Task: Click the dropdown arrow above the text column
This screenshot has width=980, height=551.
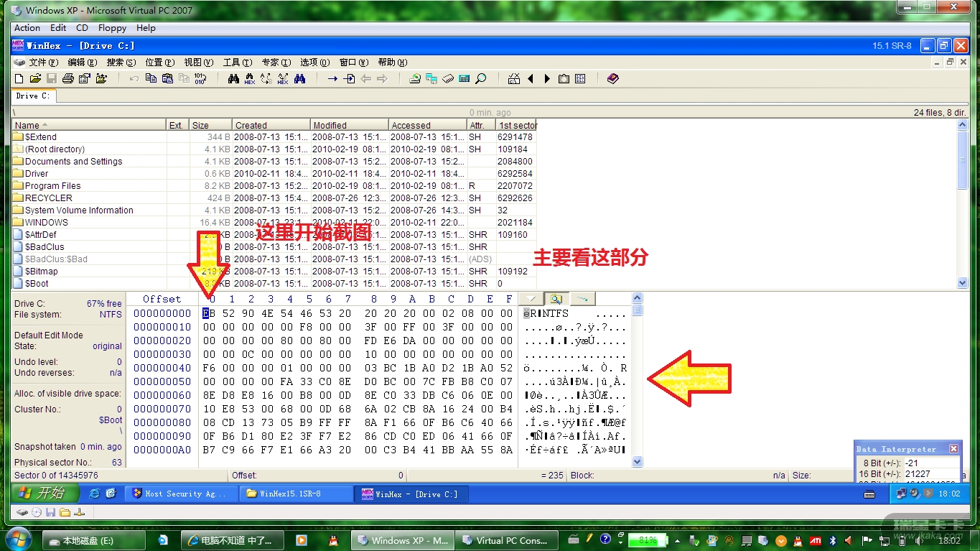Action: 531,298
